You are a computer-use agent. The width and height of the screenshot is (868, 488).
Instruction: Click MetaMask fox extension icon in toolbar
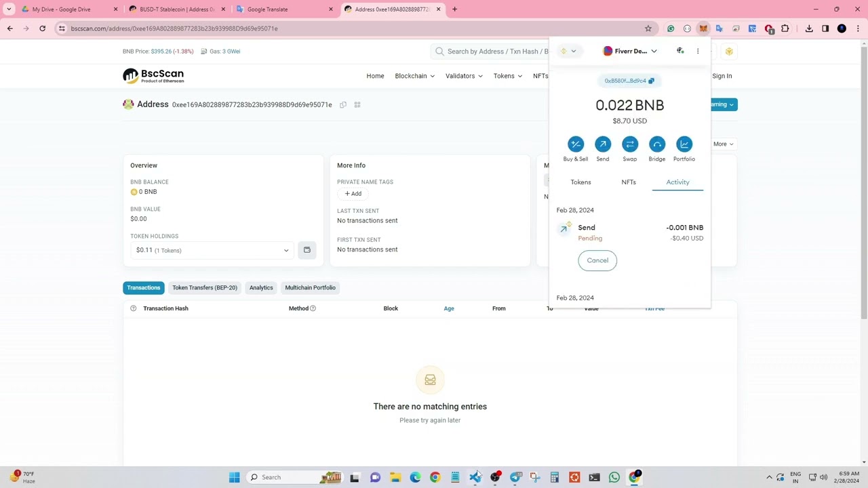703,28
